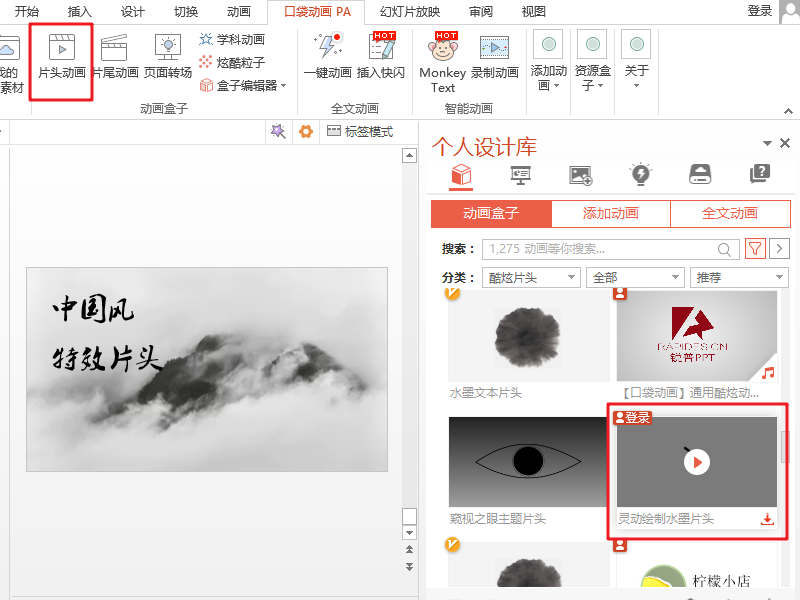The height and width of the screenshot is (600, 800).
Task: Open panel options dropdown arrow
Action: click(767, 143)
